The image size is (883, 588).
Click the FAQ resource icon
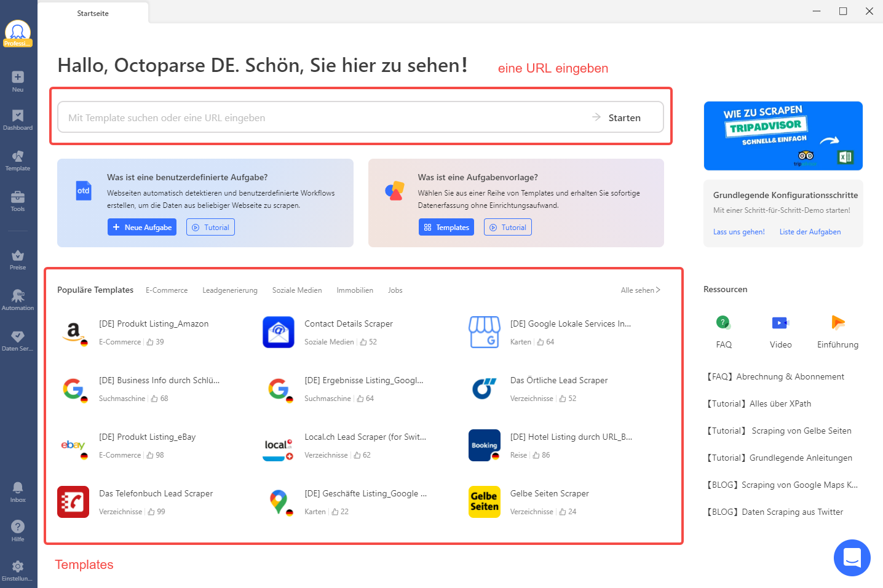724,322
